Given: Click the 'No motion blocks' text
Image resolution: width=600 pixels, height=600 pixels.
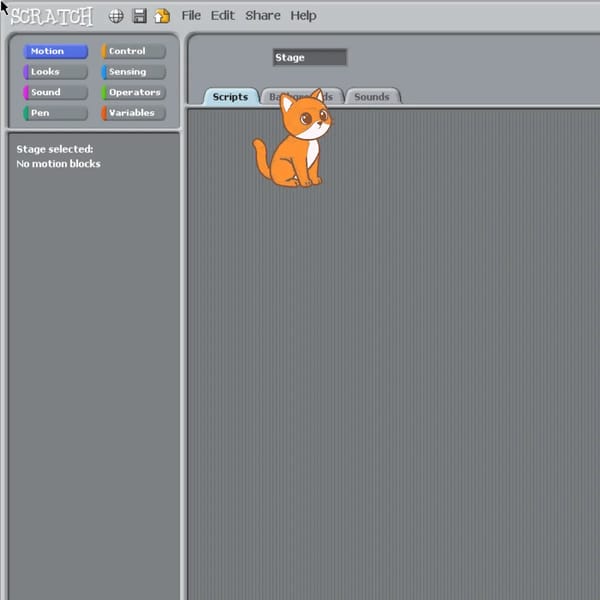Looking at the screenshot, I should (x=59, y=164).
